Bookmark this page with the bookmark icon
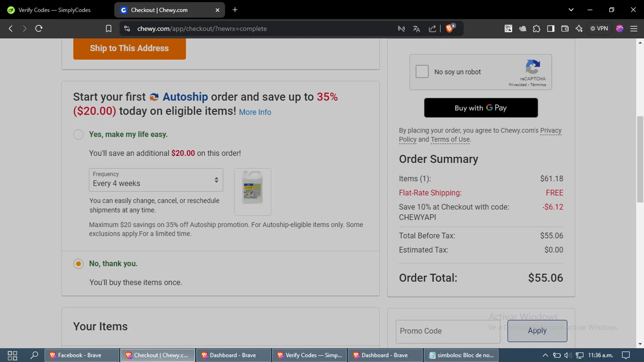The image size is (644, 362). click(x=109, y=29)
